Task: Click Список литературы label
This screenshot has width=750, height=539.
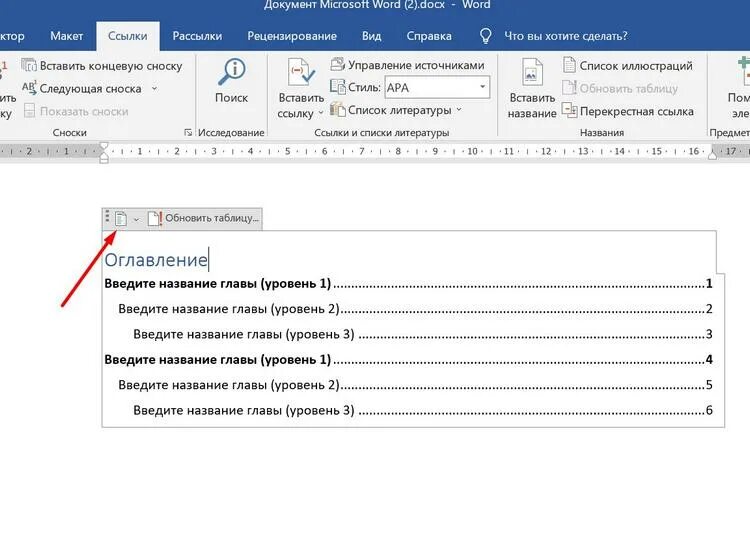Action: 399,110
